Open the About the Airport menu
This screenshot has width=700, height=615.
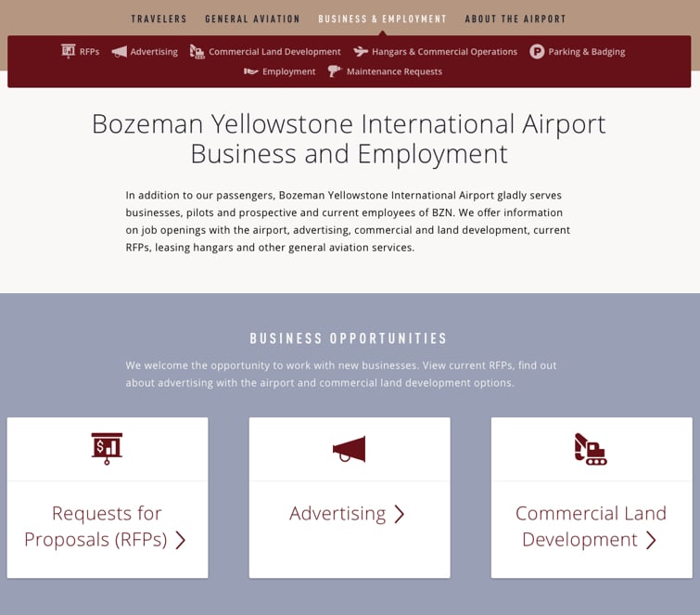click(x=515, y=19)
